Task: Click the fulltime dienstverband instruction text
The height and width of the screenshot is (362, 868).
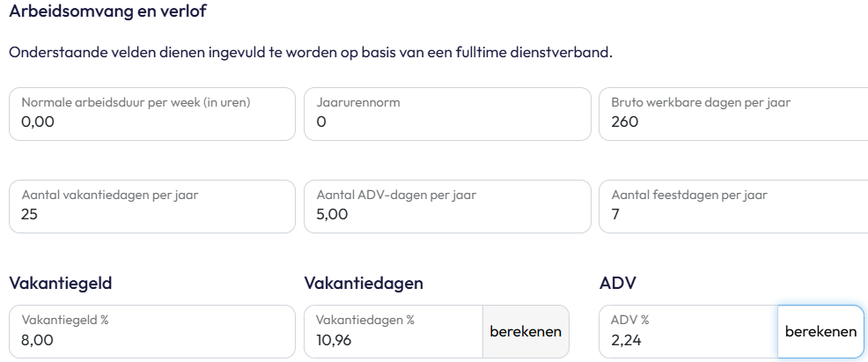Action: [x=310, y=53]
